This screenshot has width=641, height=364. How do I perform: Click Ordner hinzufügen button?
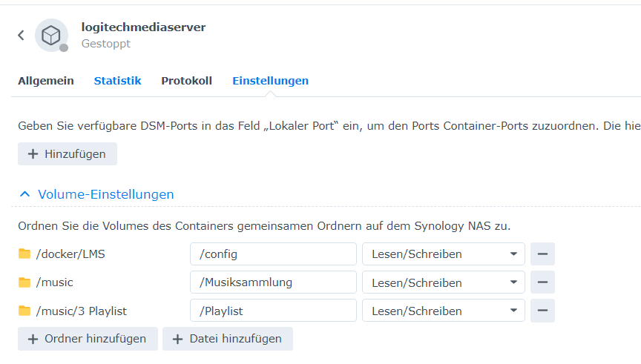coord(88,339)
